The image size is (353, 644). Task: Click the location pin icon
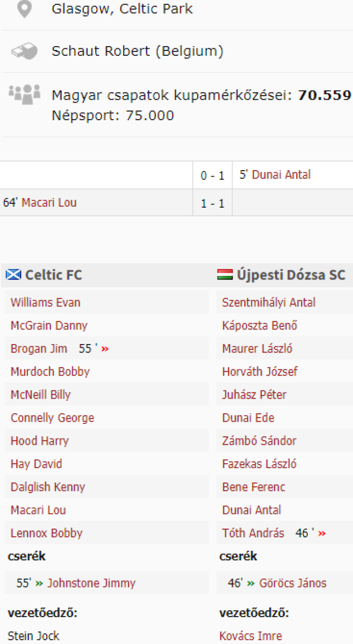pyautogui.click(x=25, y=9)
